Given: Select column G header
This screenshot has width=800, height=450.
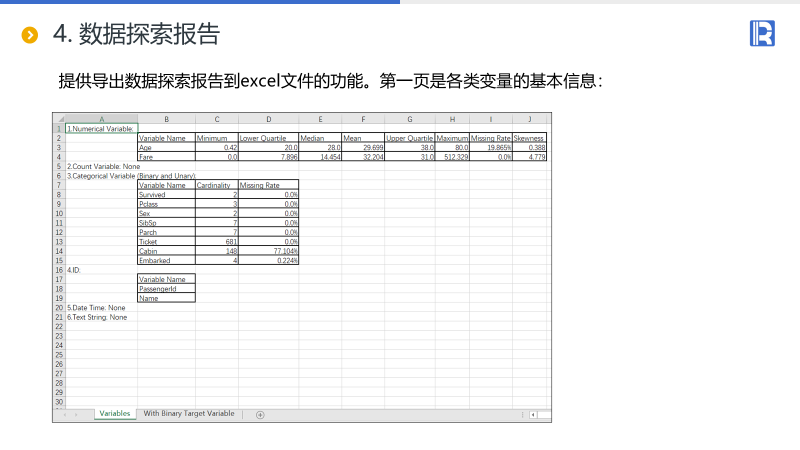Looking at the screenshot, I should coord(410,119).
